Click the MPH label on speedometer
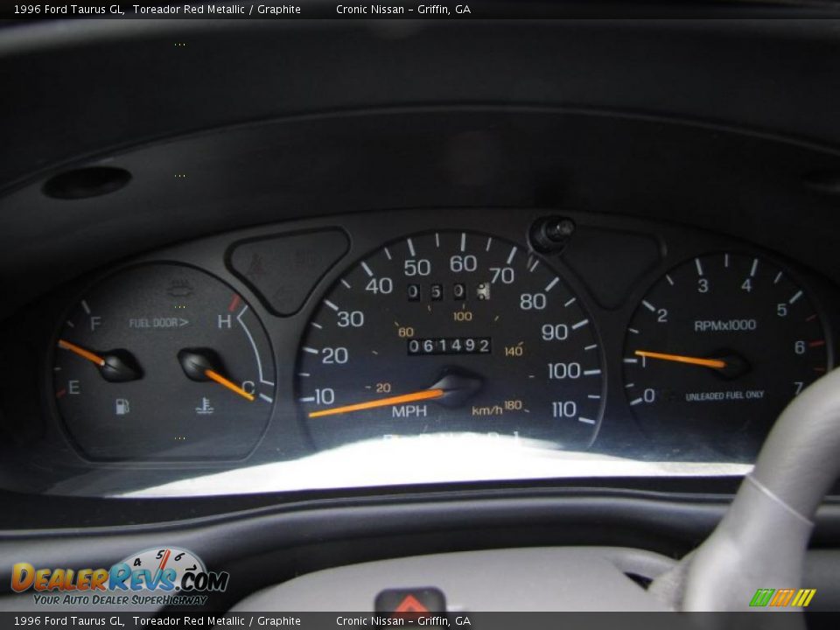The image size is (840, 630). (409, 411)
